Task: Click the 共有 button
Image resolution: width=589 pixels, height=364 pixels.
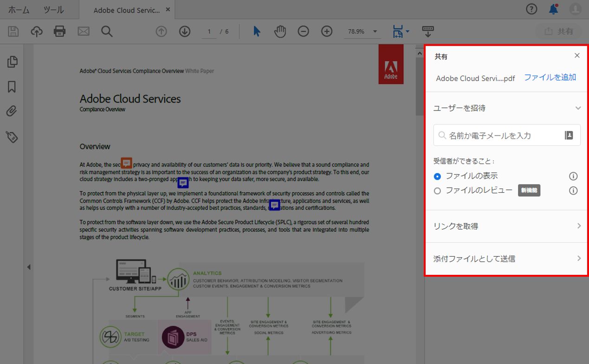Action: (x=558, y=31)
